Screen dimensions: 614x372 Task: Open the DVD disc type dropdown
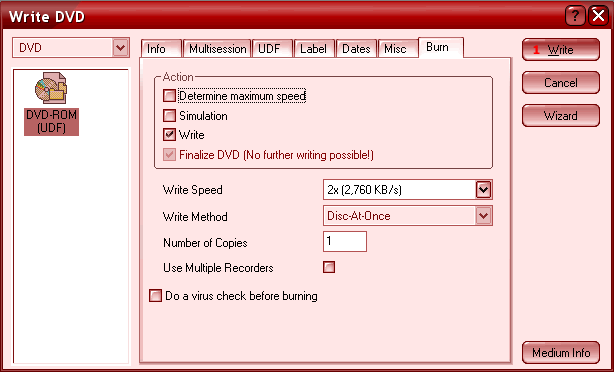(121, 48)
